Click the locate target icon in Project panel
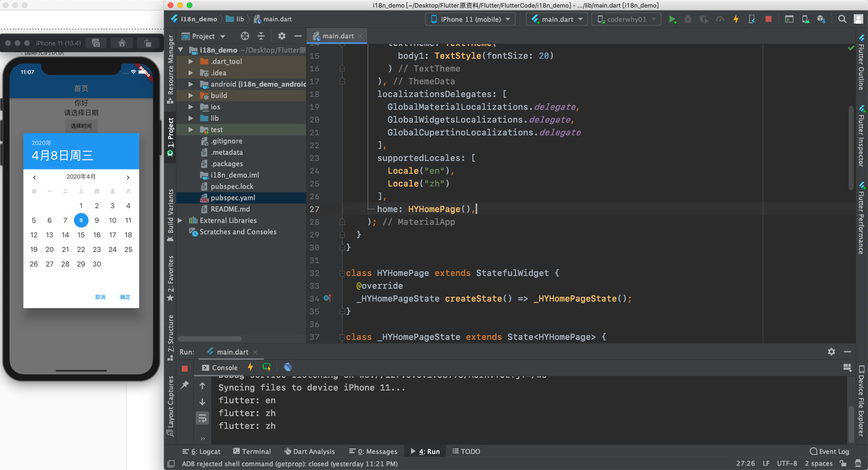 (244, 36)
